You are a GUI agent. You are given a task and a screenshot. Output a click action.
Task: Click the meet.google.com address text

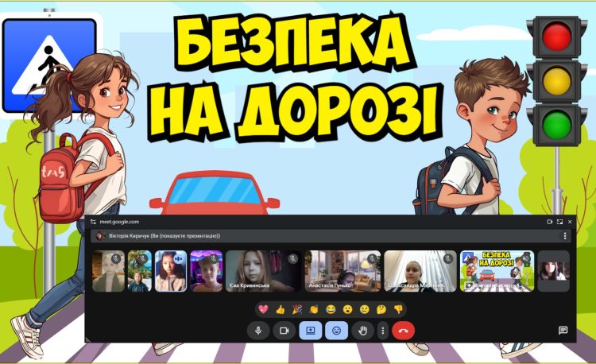pyautogui.click(x=119, y=222)
